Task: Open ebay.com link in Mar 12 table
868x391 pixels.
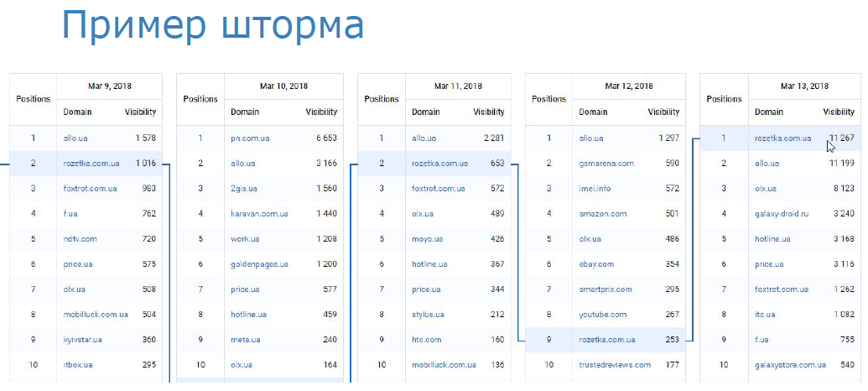Action: coord(597,264)
